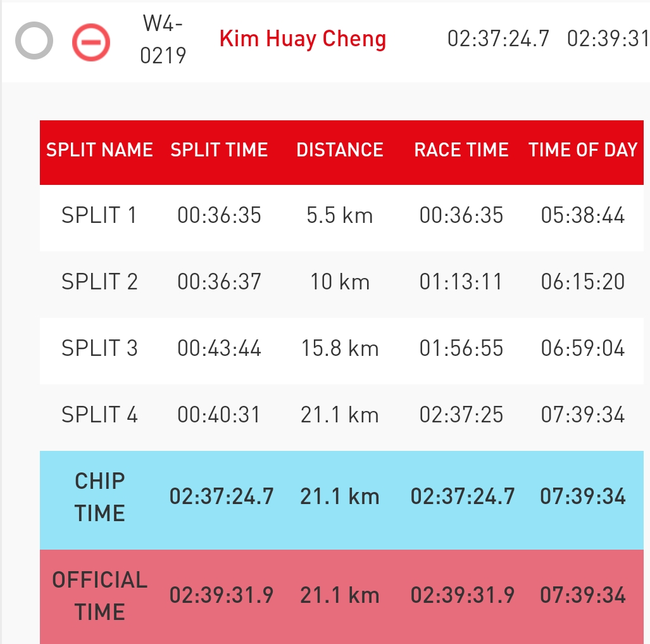Select the SPLIT 2 row label

(99, 282)
